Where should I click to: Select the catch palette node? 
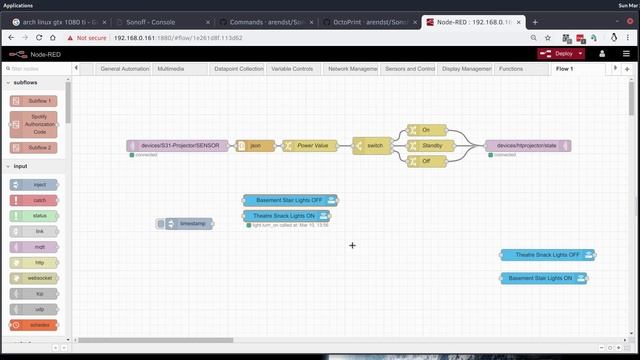33,200
